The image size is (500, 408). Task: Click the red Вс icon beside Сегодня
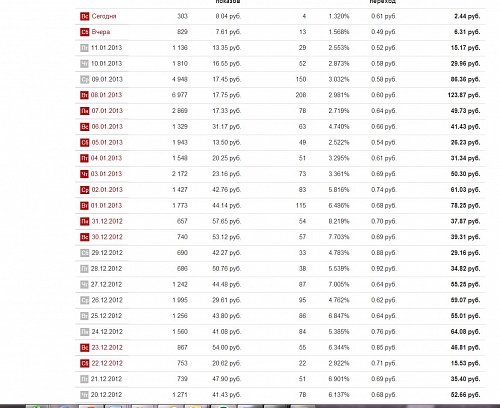(84, 16)
